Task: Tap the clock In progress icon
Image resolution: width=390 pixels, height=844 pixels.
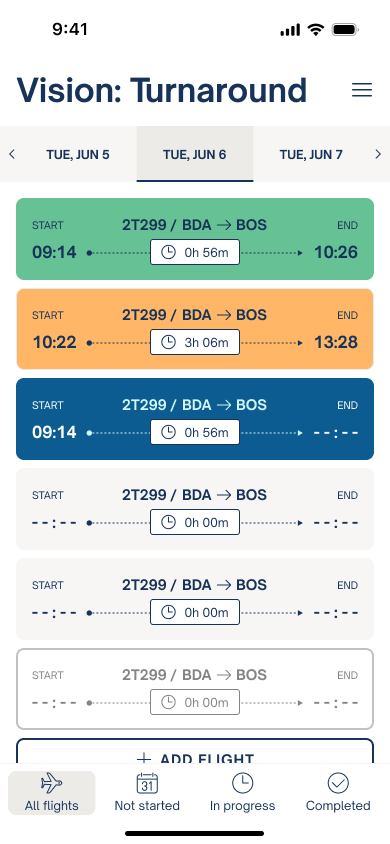Action: pos(243,783)
